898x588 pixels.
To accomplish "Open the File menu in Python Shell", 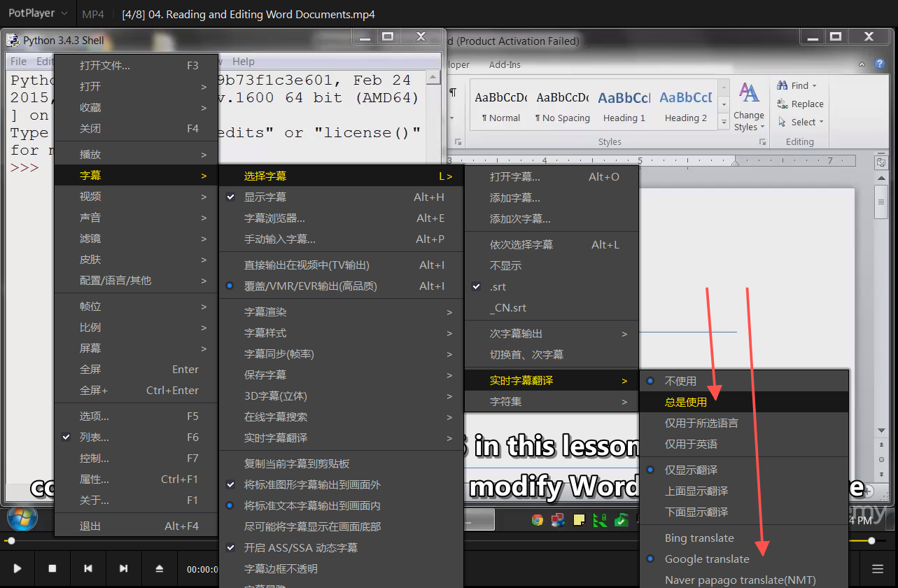I will (18, 62).
